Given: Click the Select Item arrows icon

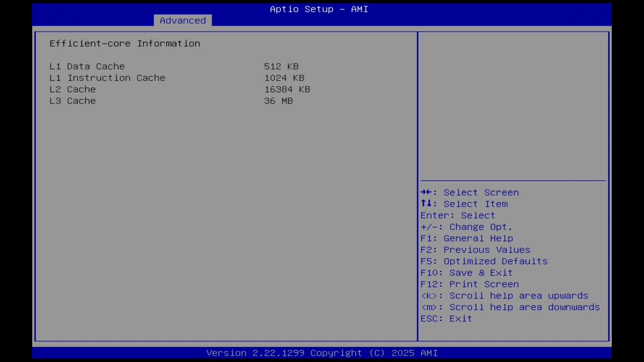Looking at the screenshot, I should click(x=427, y=204).
